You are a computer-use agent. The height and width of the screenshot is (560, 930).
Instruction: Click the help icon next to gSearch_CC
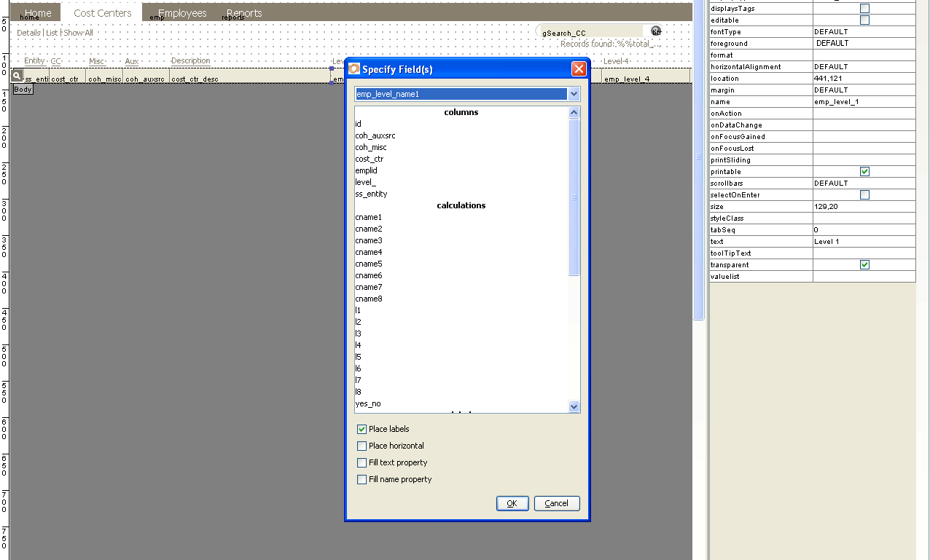click(x=656, y=31)
